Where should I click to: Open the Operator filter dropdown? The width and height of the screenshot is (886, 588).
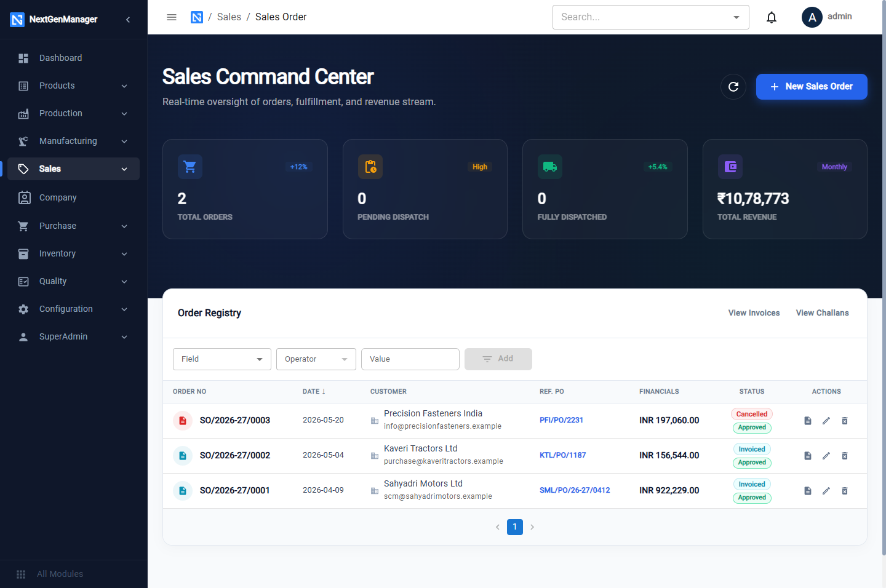316,359
